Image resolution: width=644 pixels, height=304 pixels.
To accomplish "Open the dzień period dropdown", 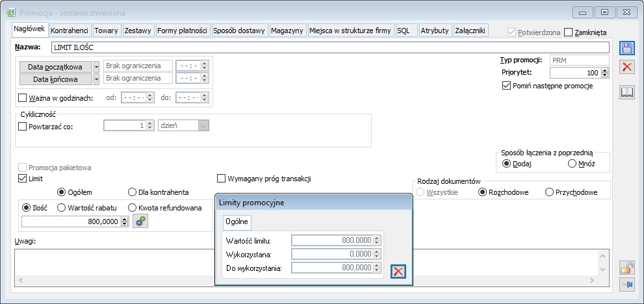I will (x=203, y=126).
